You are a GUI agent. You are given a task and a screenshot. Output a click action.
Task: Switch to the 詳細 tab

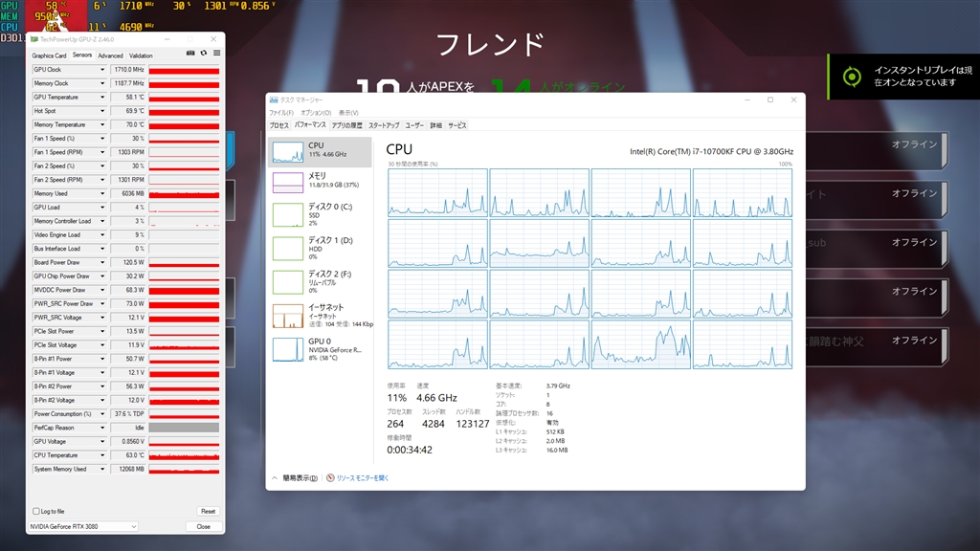click(436, 125)
